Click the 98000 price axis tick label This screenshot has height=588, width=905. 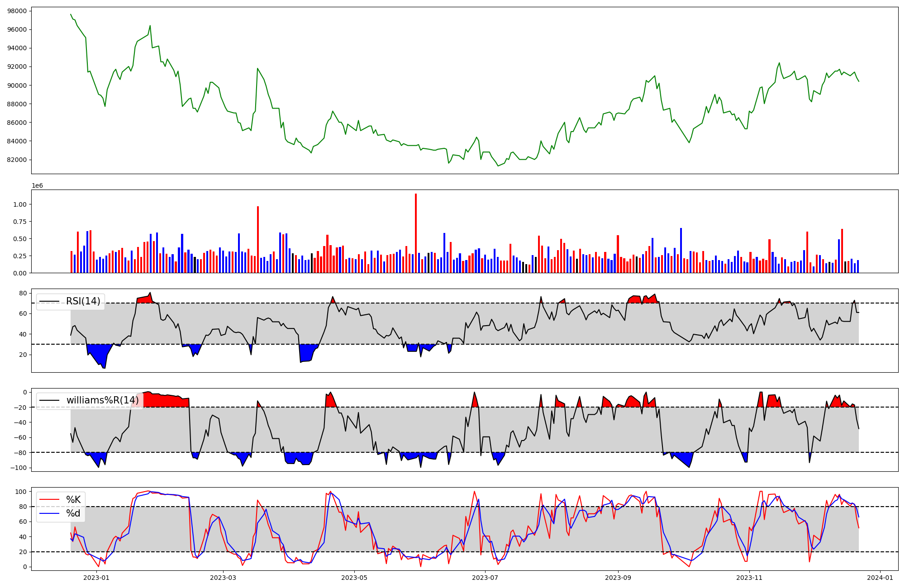point(17,11)
